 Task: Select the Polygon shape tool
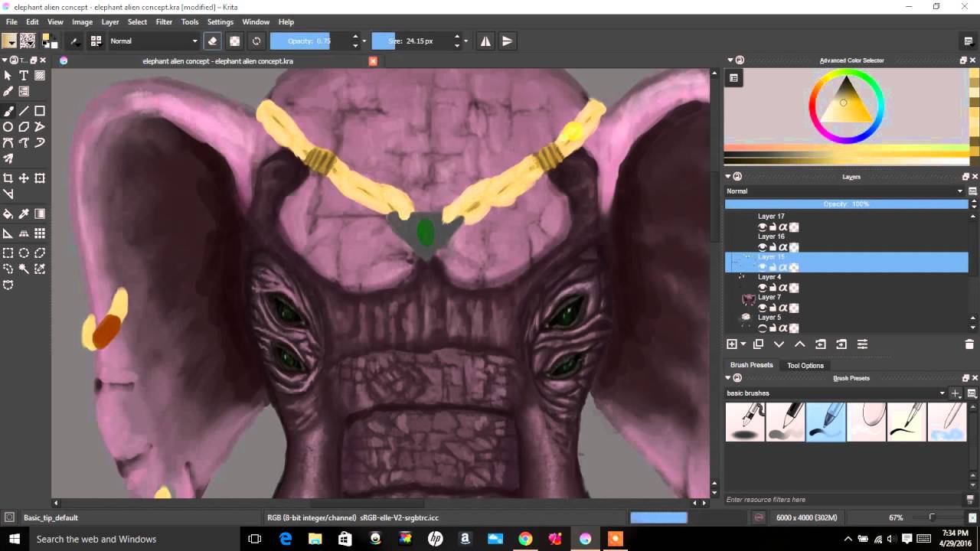coord(24,127)
